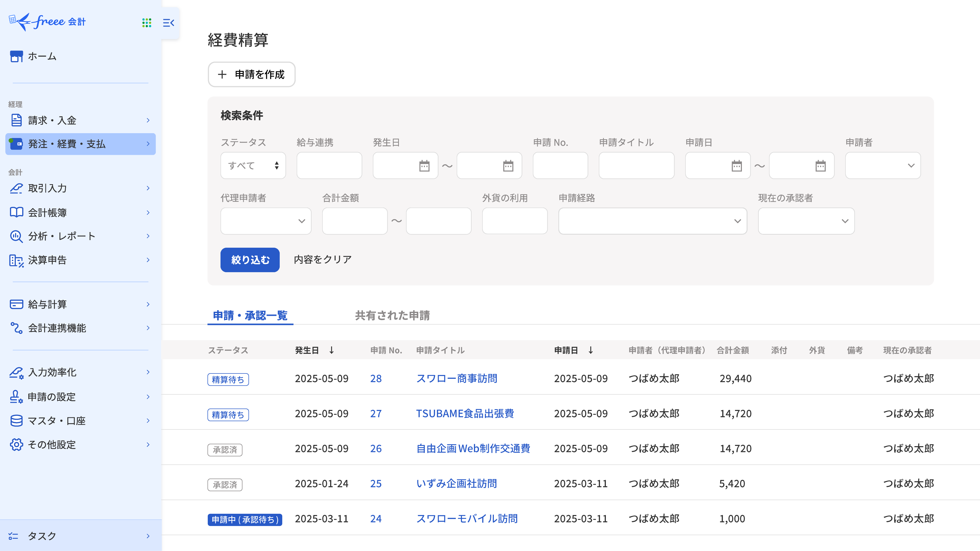The height and width of the screenshot is (551, 980).
Task: Open calendar for 申請日 end date
Action: (820, 166)
